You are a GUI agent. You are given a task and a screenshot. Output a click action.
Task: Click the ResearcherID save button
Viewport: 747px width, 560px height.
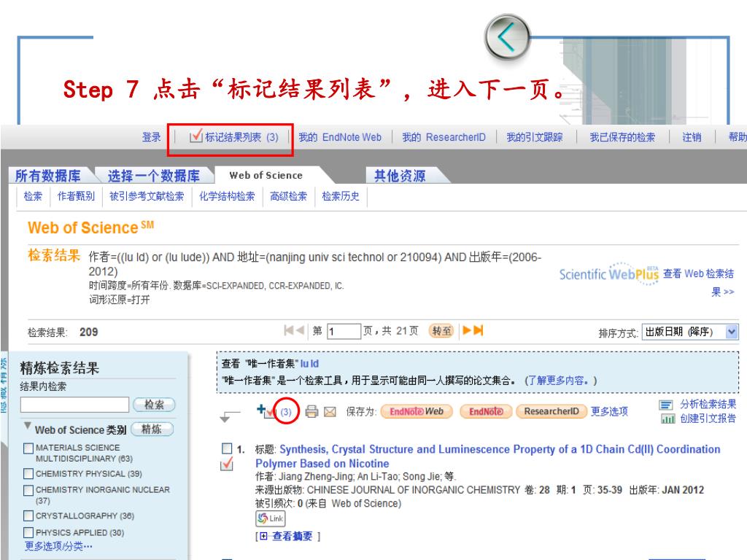click(551, 411)
